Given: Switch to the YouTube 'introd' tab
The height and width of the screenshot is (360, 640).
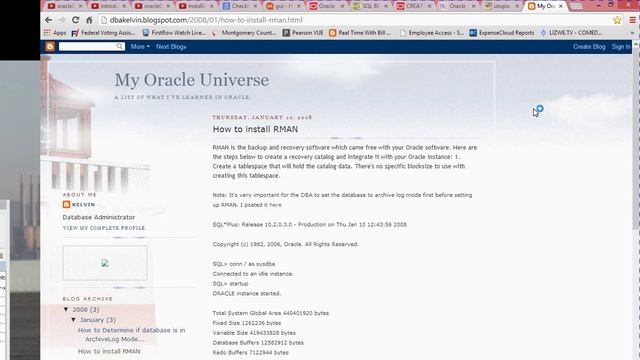Looking at the screenshot, I should pos(108,6).
